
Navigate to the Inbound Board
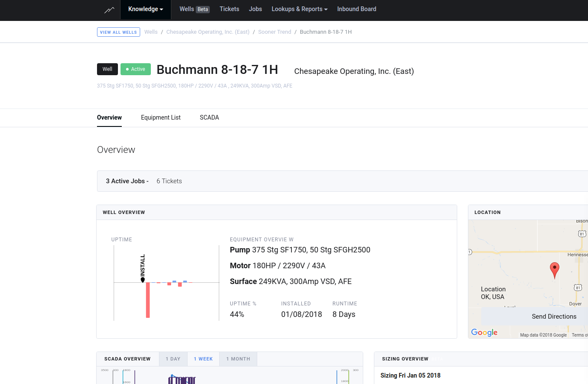(x=357, y=9)
